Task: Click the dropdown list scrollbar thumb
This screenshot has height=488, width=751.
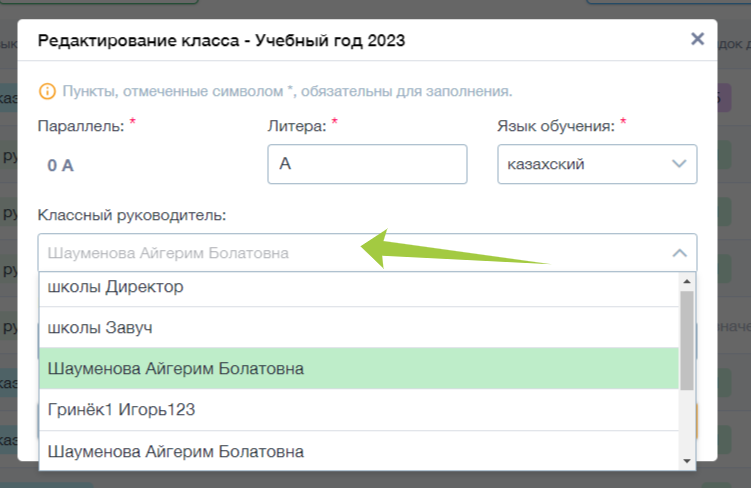Action: pyautogui.click(x=687, y=340)
